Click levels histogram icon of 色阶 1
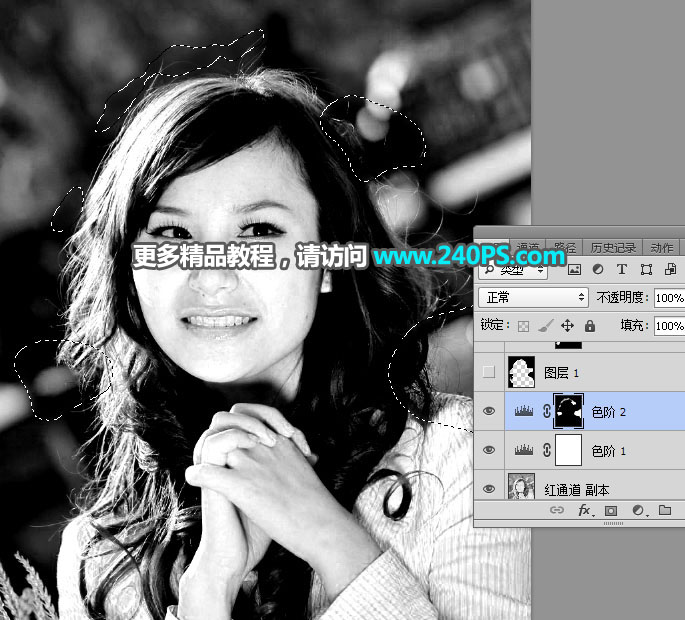Image resolution: width=685 pixels, height=620 pixels. [x=524, y=450]
